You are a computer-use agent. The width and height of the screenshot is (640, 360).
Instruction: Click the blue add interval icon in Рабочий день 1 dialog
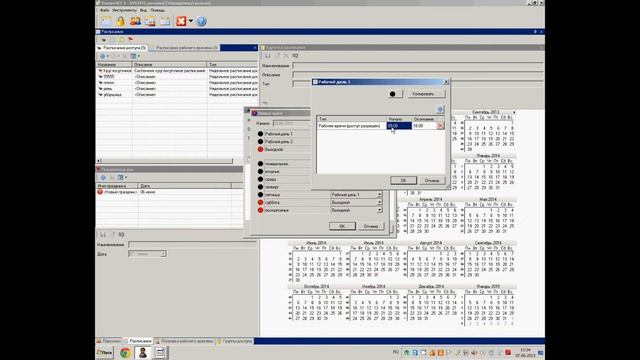[x=440, y=109]
